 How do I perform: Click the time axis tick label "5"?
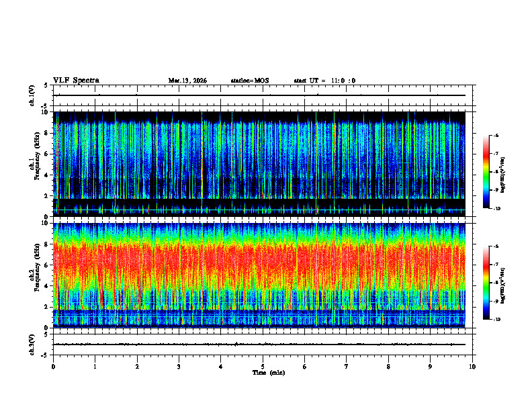pyautogui.click(x=263, y=367)
